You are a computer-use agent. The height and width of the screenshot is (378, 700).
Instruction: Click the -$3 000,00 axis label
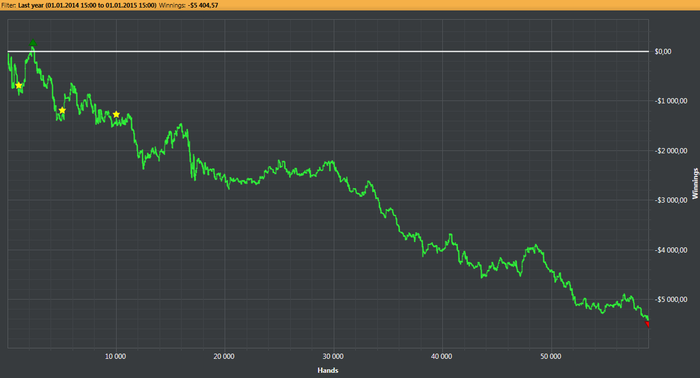pos(671,200)
